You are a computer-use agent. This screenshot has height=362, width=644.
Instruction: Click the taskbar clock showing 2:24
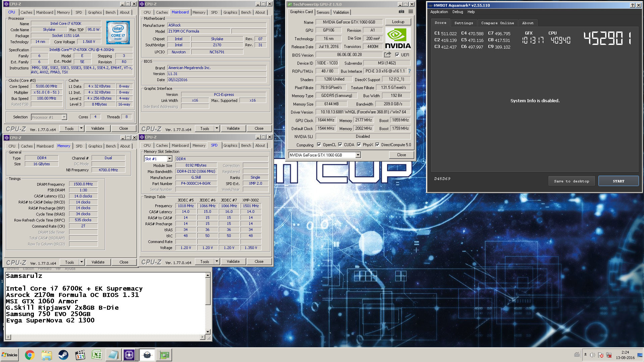point(625,355)
